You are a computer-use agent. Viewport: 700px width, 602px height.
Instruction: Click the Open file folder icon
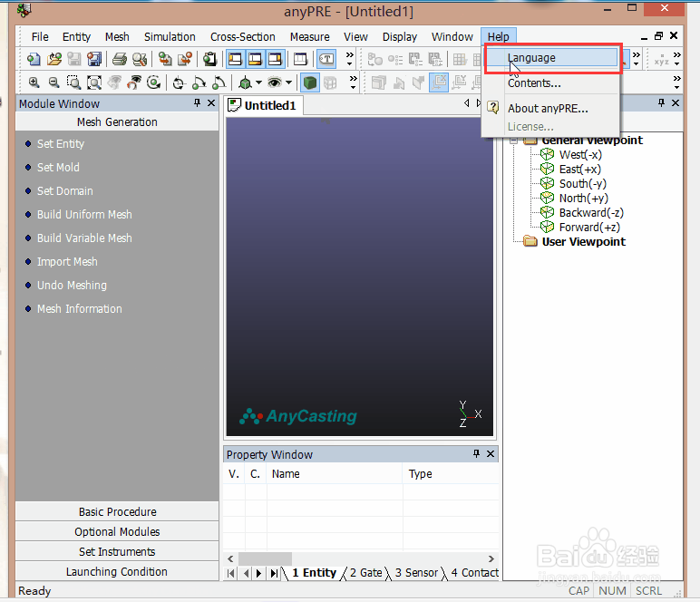coord(54,59)
